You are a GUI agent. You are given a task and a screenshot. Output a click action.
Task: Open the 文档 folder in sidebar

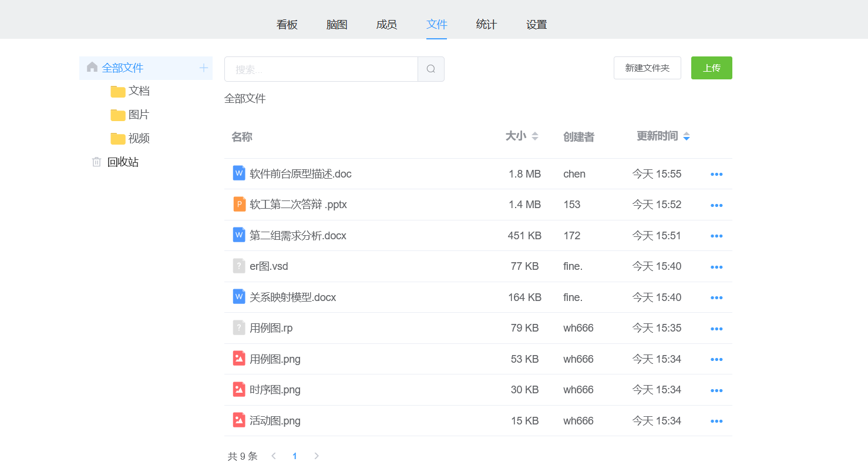pyautogui.click(x=139, y=91)
